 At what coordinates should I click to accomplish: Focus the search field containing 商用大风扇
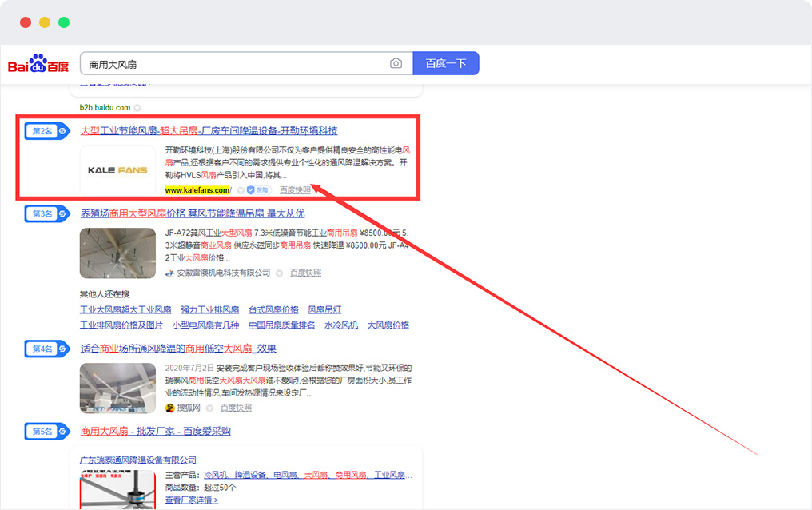click(246, 63)
